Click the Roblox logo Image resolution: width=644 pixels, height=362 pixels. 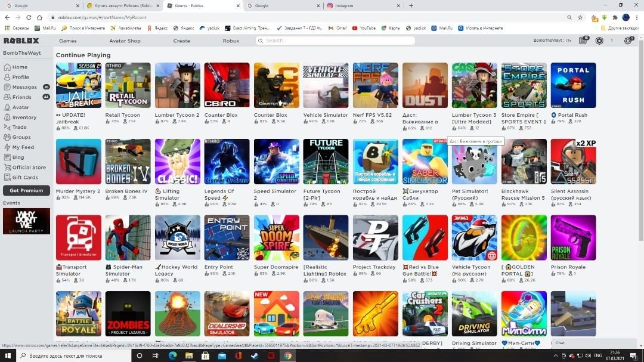pyautogui.click(x=21, y=41)
